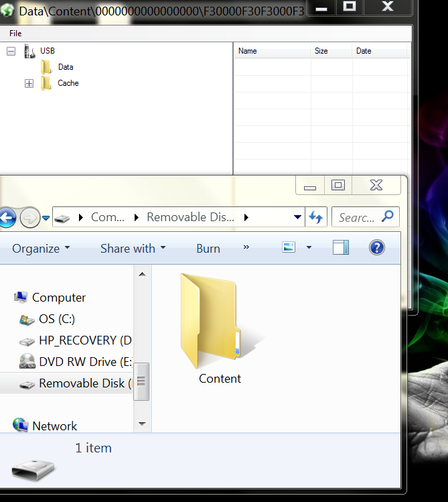This screenshot has width=448, height=502.
Task: Open recent pages dropdown arrow
Action: click(46, 218)
